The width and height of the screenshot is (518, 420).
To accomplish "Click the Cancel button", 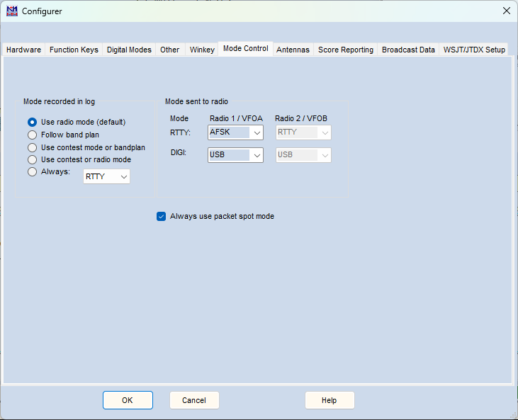I will 194,400.
